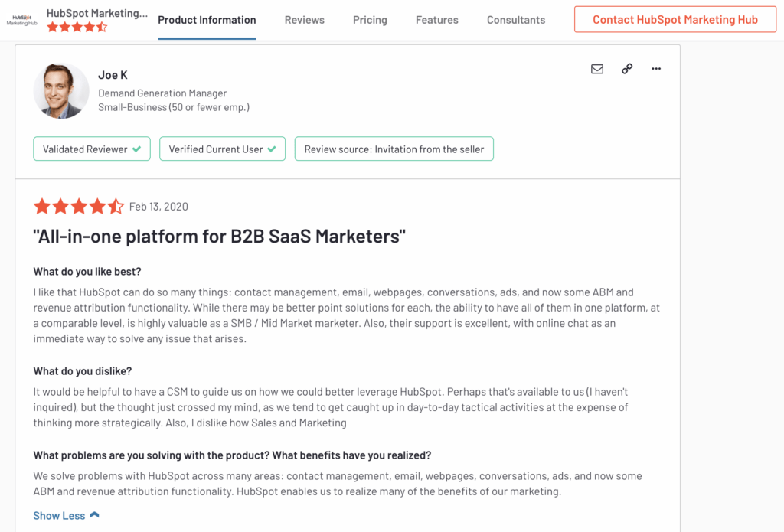
Task: Click the HubSpot Marketing Hub logo
Action: [22, 20]
